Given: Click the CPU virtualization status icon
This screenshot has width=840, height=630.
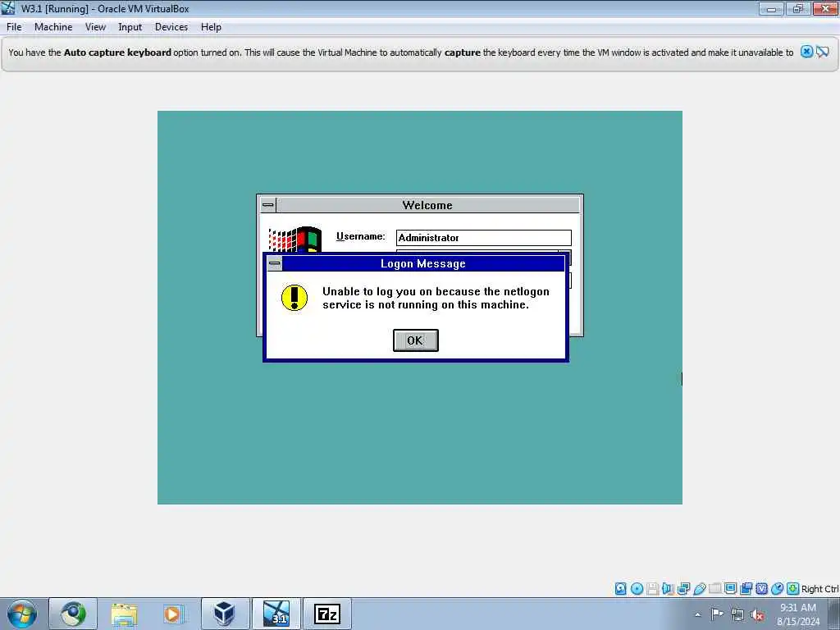Looking at the screenshot, I should pyautogui.click(x=762, y=589).
